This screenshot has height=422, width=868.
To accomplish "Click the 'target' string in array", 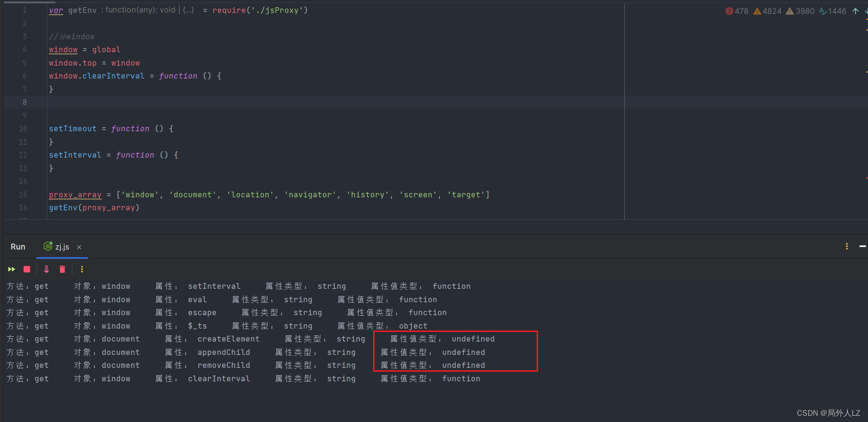I will (x=466, y=194).
